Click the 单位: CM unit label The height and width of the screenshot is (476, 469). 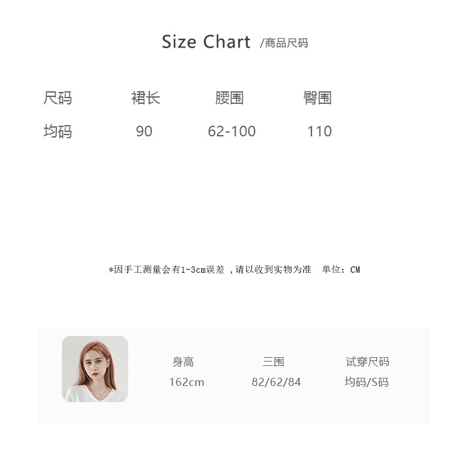pyautogui.click(x=341, y=270)
